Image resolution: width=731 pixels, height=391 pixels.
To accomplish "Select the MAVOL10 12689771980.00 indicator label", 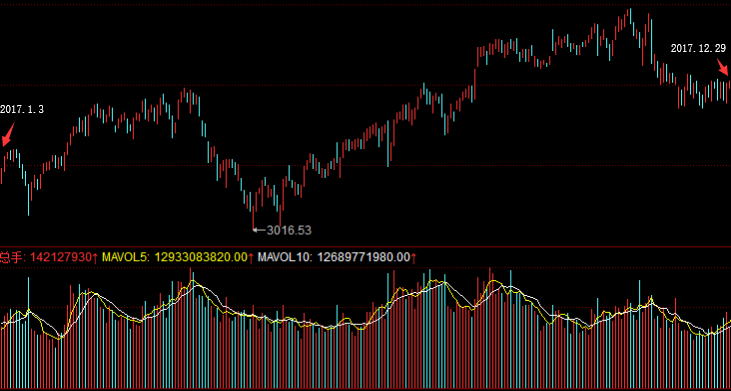I will 337,257.
